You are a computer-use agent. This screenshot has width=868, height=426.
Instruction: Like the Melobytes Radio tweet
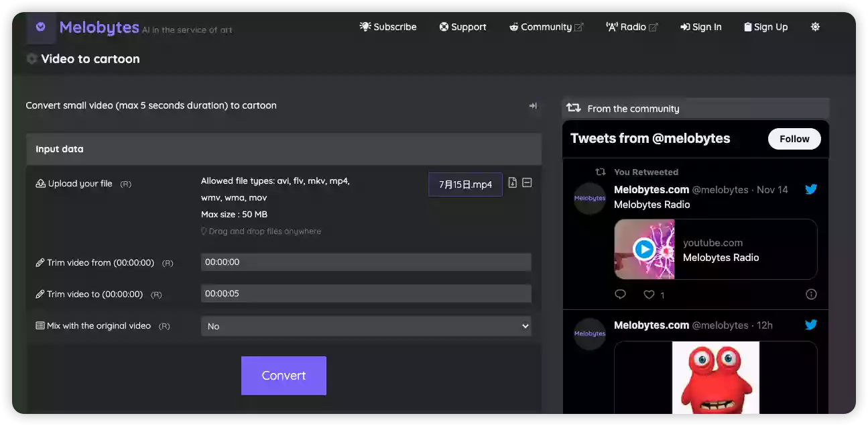pos(649,295)
